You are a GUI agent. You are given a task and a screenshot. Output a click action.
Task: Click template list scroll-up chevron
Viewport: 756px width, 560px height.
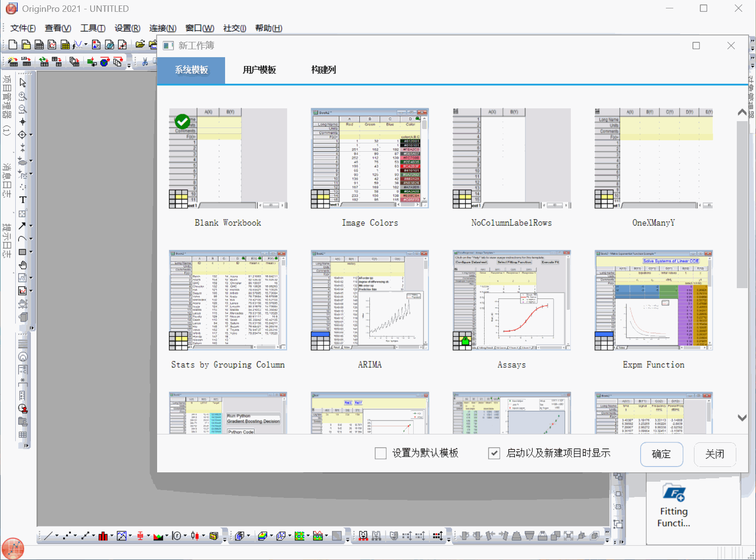click(742, 112)
